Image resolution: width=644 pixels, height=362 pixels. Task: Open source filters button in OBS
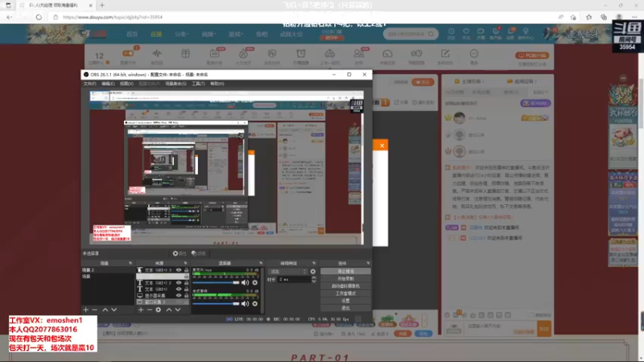199,253
